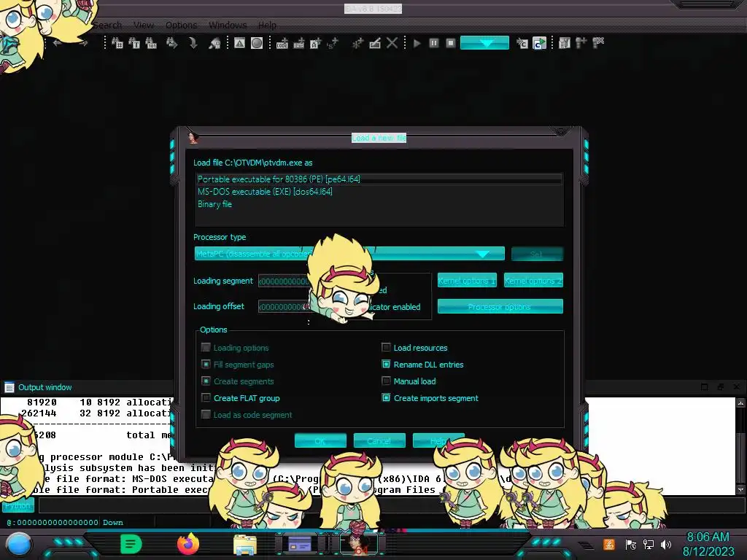Click the convert to data icon
Viewport: 747px width, 560px height.
point(298,43)
